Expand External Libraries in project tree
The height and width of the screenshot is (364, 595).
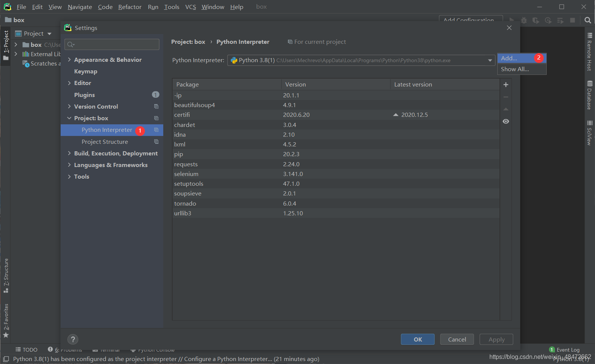click(x=16, y=54)
